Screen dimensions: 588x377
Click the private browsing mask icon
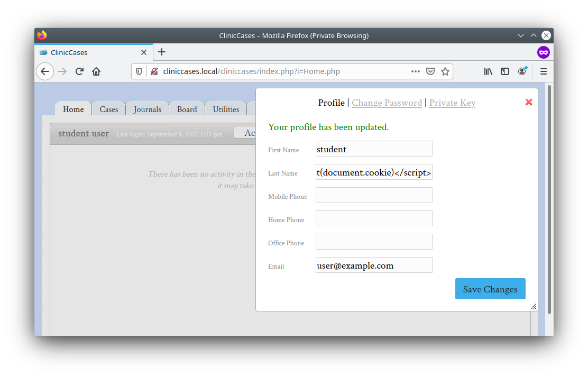[544, 52]
